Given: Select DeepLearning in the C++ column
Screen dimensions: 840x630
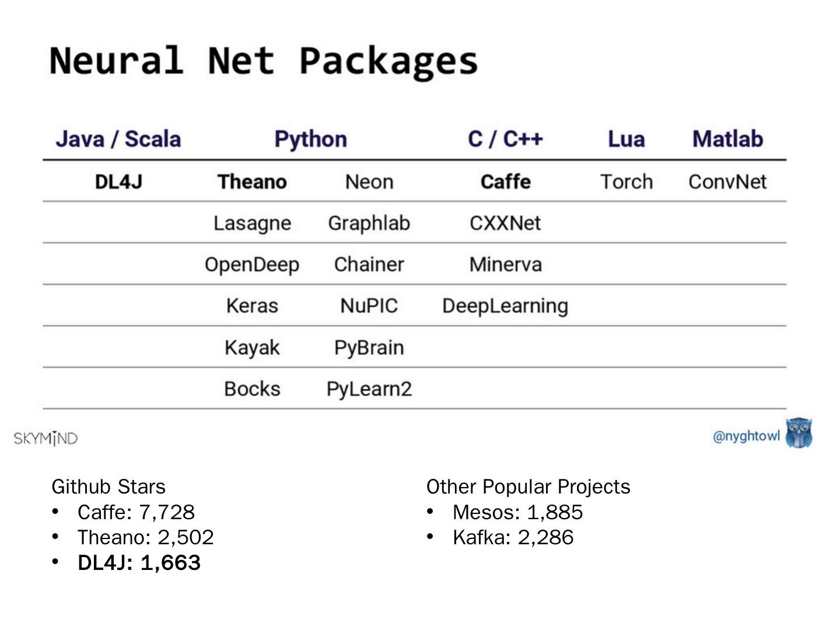Looking at the screenshot, I should 505,306.
